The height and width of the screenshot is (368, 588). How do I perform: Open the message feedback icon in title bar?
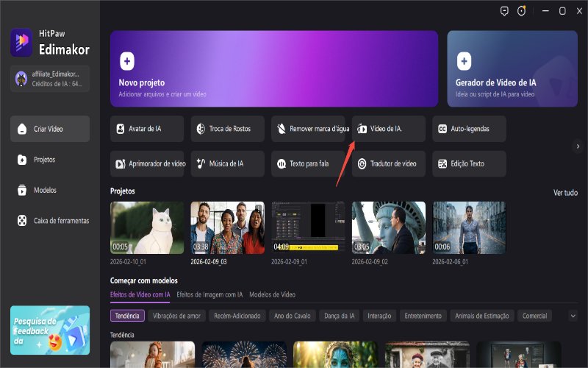[504, 11]
